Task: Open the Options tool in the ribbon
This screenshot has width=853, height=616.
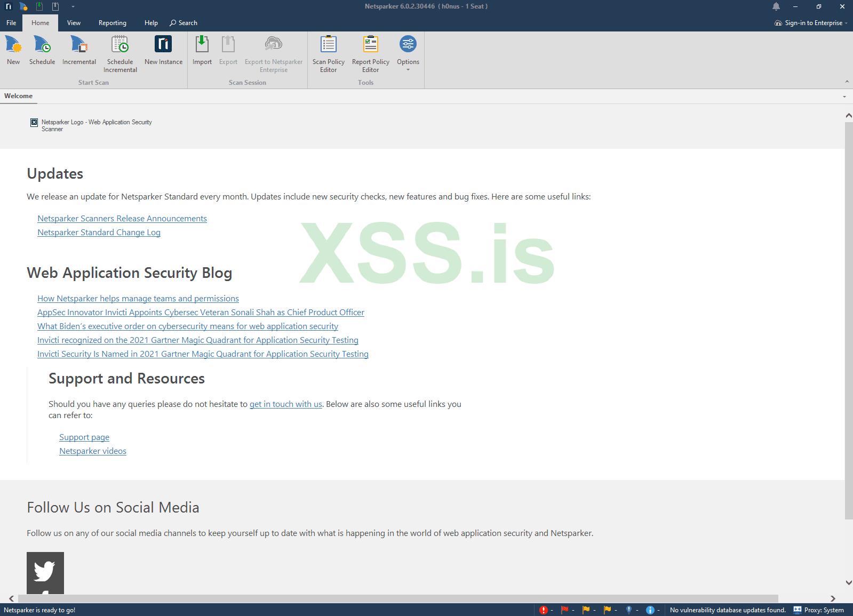Action: pyautogui.click(x=408, y=50)
